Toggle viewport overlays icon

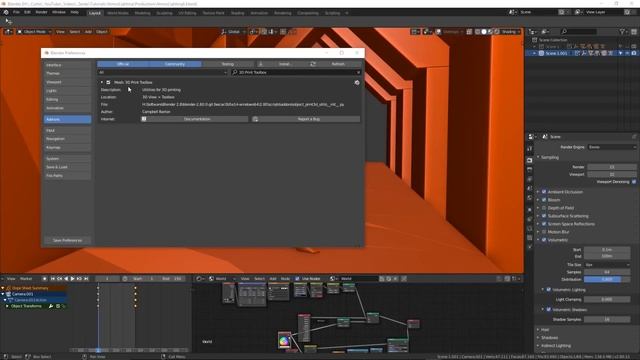coord(438,31)
